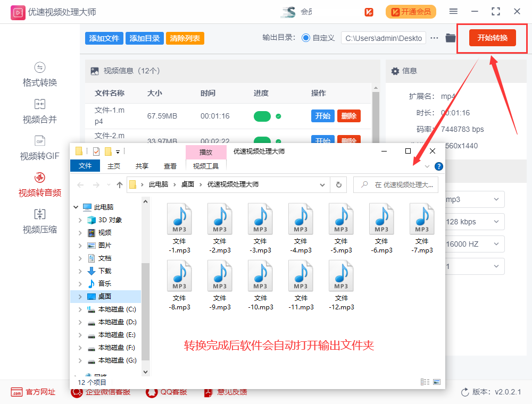Switch to the 视频转GIF tool
Viewport: 532px width, 404px height.
coord(39,148)
